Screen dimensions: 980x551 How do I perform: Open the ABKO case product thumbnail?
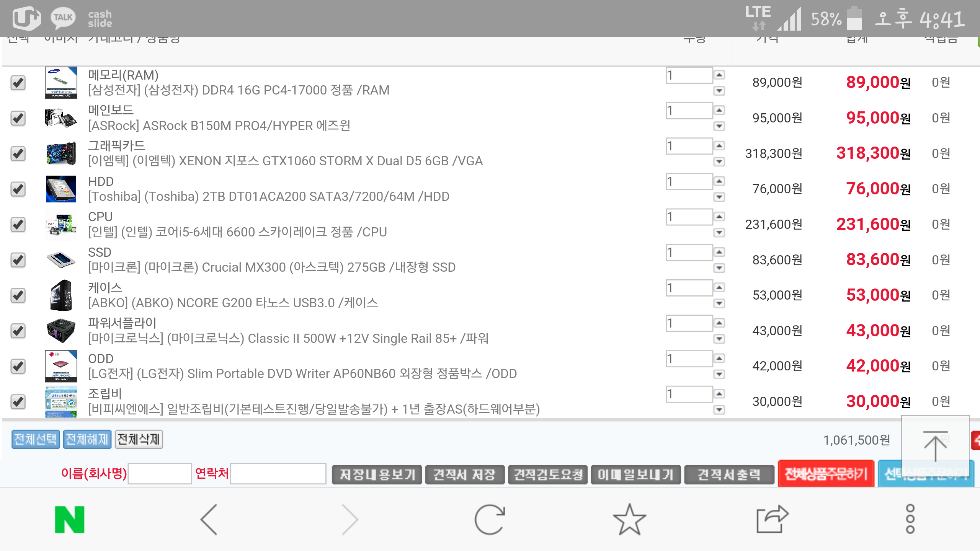coord(61,295)
